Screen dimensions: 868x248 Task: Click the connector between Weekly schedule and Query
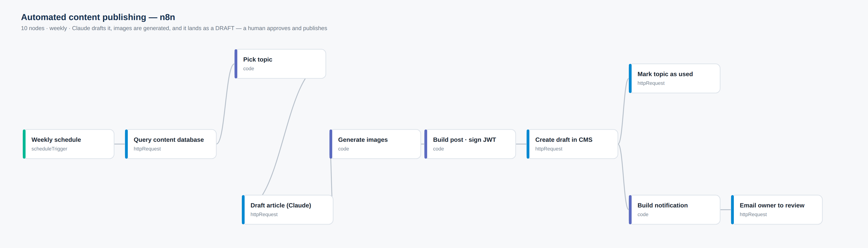(x=120, y=144)
